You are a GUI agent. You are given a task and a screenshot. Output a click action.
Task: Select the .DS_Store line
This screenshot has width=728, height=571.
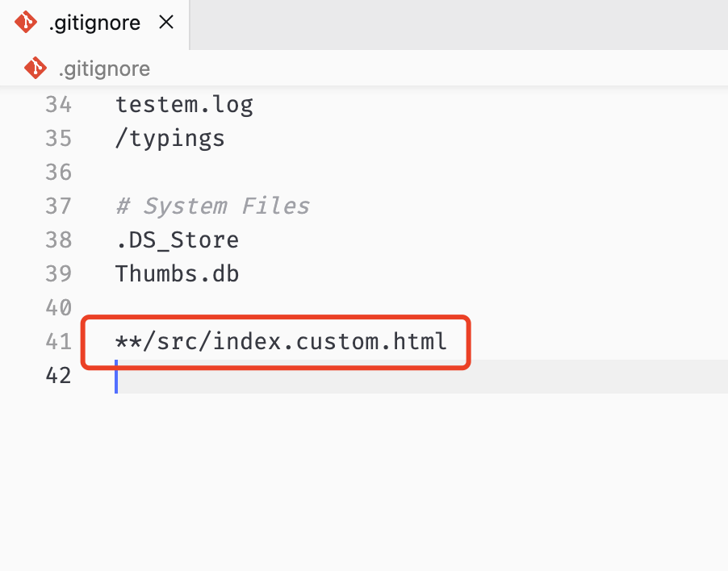coord(177,240)
